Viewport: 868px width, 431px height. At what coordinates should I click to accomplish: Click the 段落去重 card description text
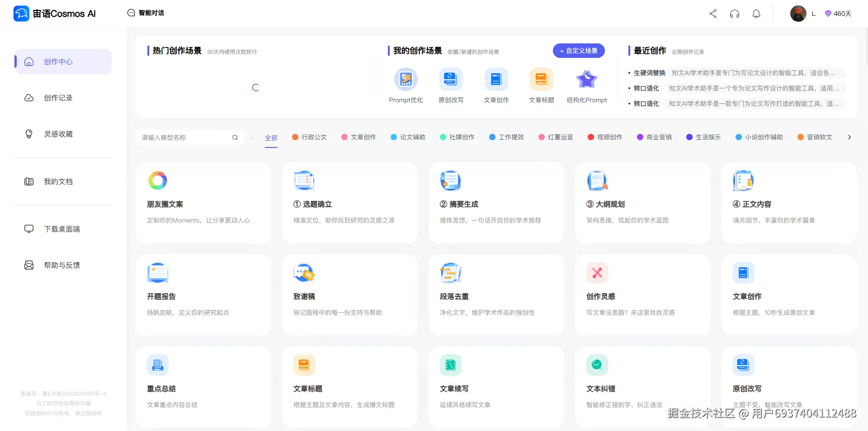(487, 313)
